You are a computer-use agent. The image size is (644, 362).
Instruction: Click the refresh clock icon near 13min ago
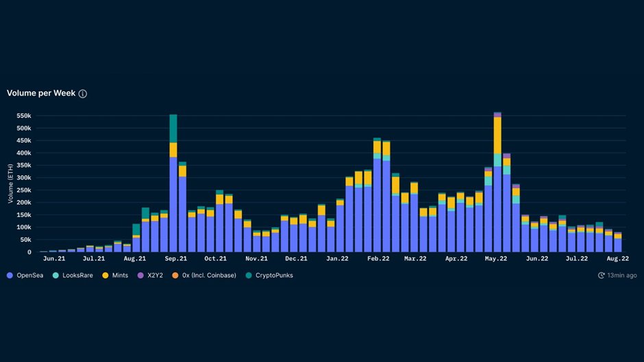pyautogui.click(x=602, y=275)
